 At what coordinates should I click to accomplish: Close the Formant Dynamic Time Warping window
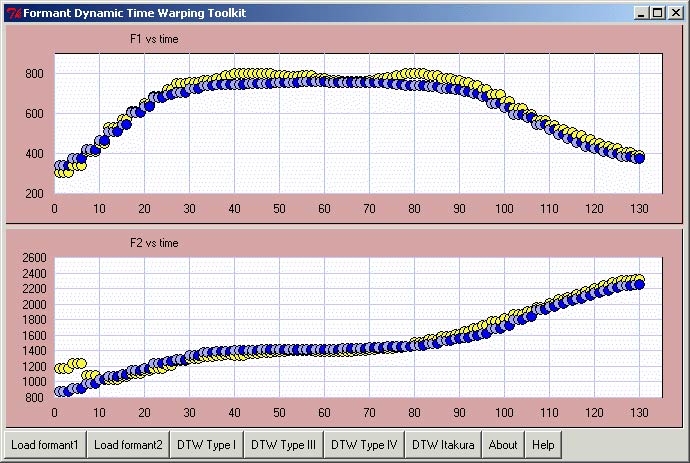click(x=674, y=13)
